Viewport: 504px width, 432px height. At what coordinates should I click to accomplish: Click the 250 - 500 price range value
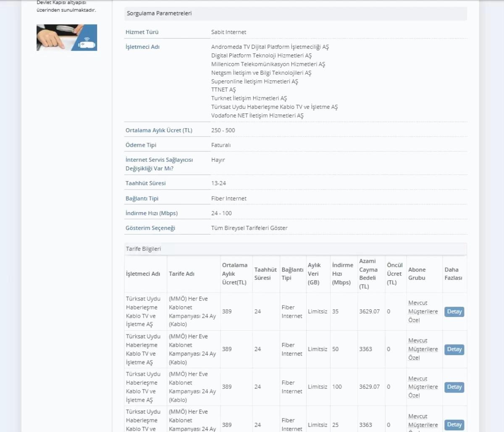pyautogui.click(x=223, y=130)
